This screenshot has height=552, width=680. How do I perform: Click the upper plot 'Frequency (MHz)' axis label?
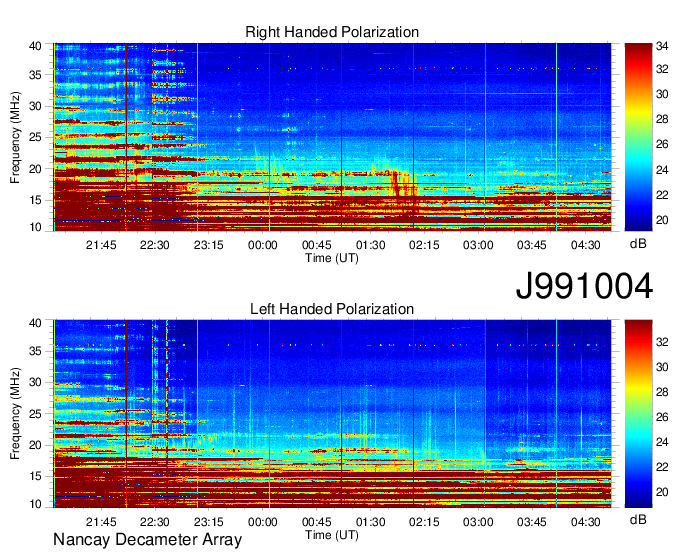(16, 137)
